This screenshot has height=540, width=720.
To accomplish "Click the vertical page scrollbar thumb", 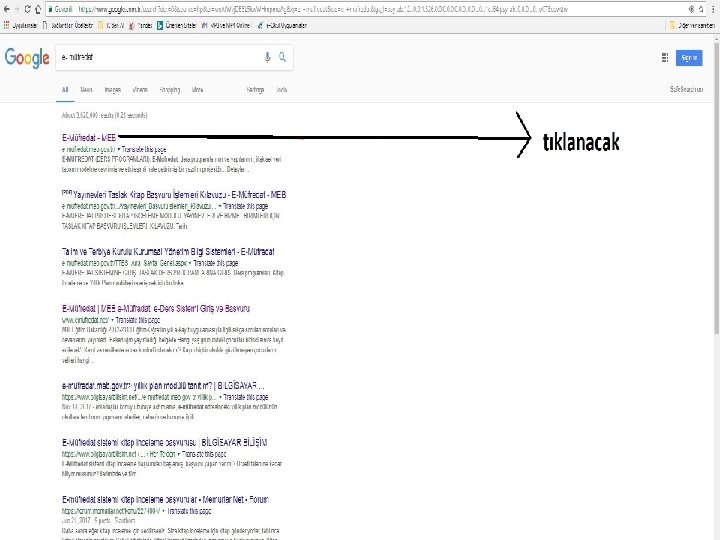I will click(716, 188).
